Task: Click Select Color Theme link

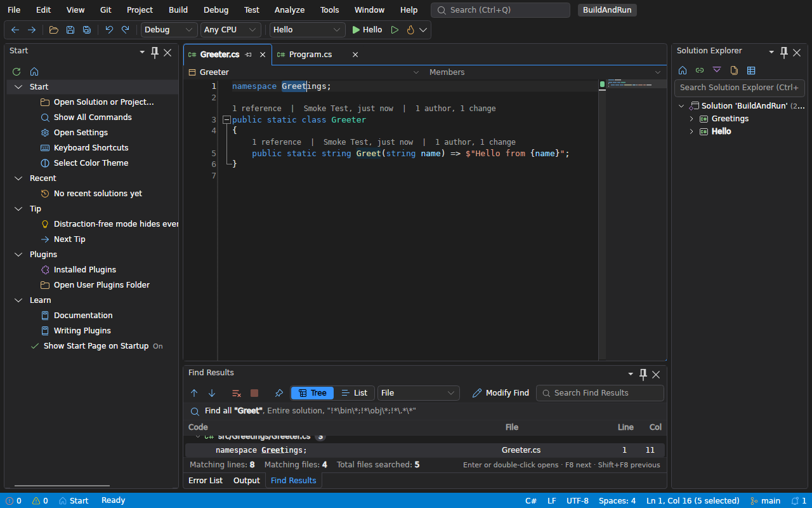Action: (x=91, y=163)
